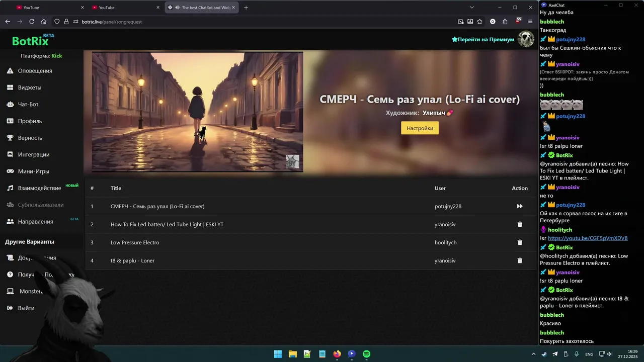Image resolution: width=644 pixels, height=362 pixels.
Task: Click username potujny228 in the table
Action: click(448, 206)
